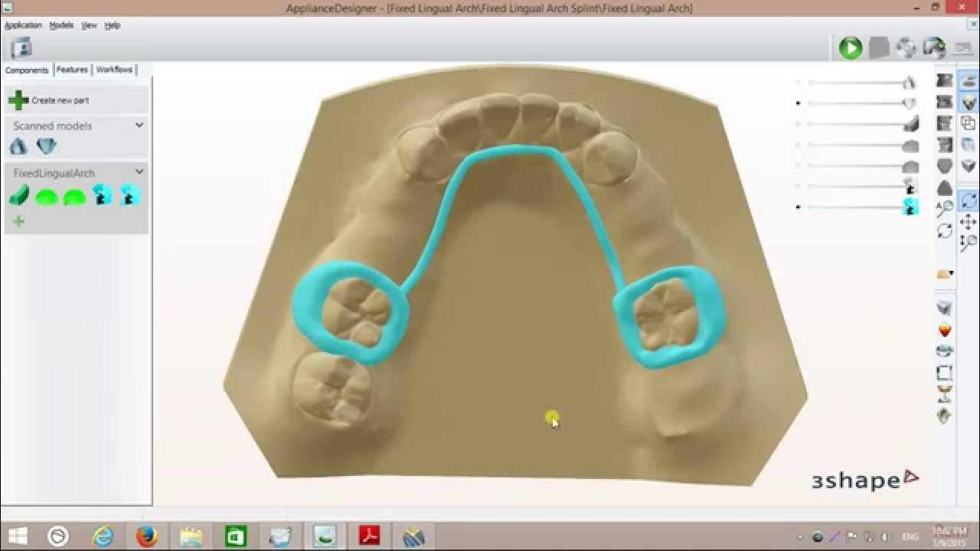Click the empty square frame icon
The image size is (980, 551).
pyautogui.click(x=945, y=373)
